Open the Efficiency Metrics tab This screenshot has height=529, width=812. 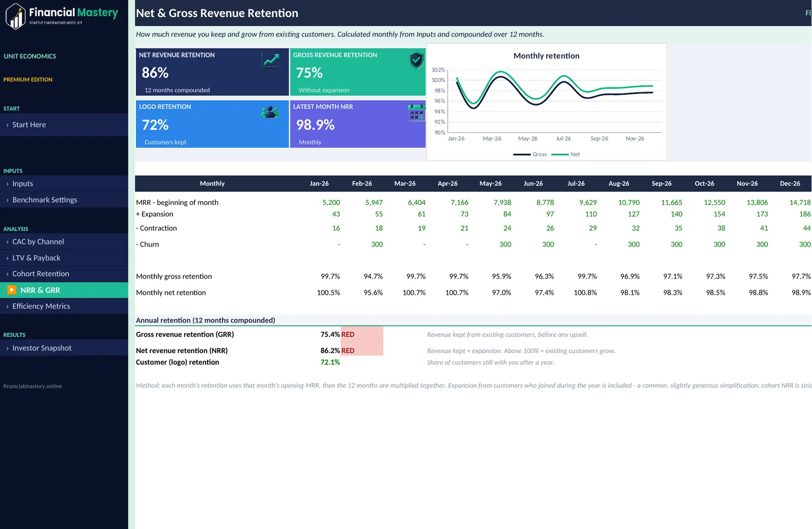coord(64,306)
